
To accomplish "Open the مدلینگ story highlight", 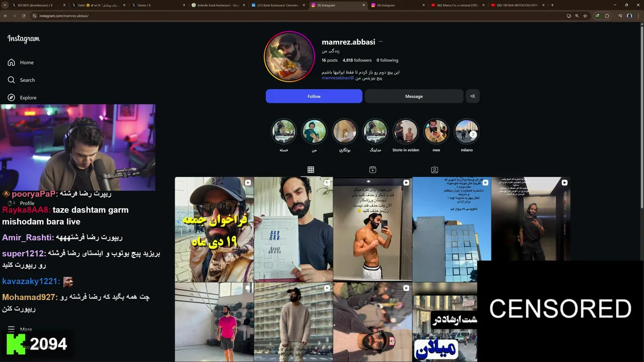I will click(x=375, y=136).
